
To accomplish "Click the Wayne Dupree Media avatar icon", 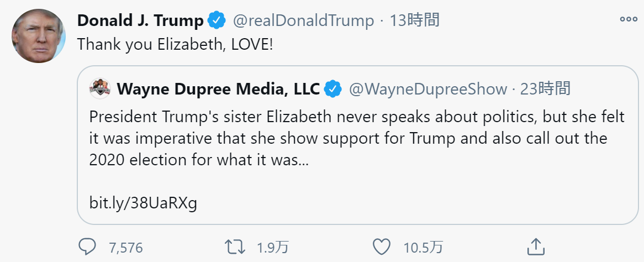I will pos(99,89).
